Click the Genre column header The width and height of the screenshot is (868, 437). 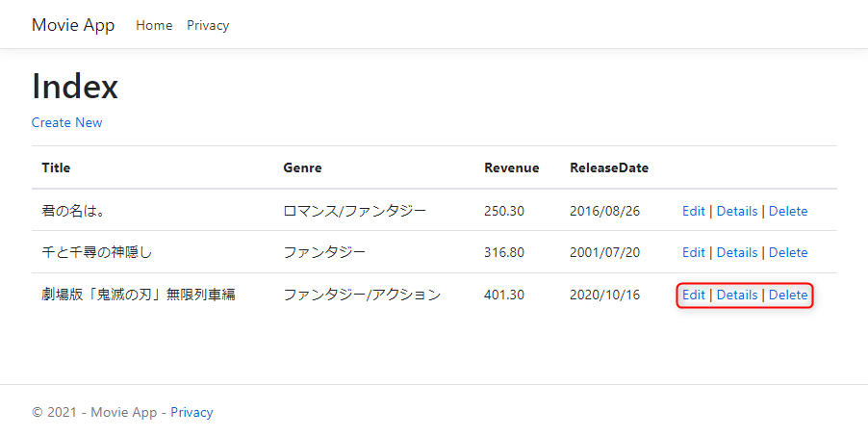coord(302,167)
